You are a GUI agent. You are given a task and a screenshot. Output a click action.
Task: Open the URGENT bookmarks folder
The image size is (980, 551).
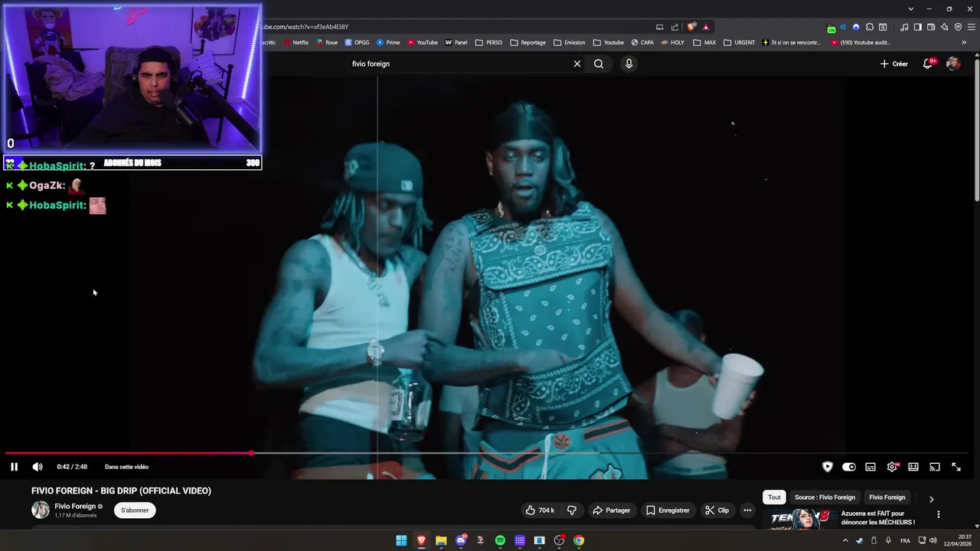click(739, 43)
